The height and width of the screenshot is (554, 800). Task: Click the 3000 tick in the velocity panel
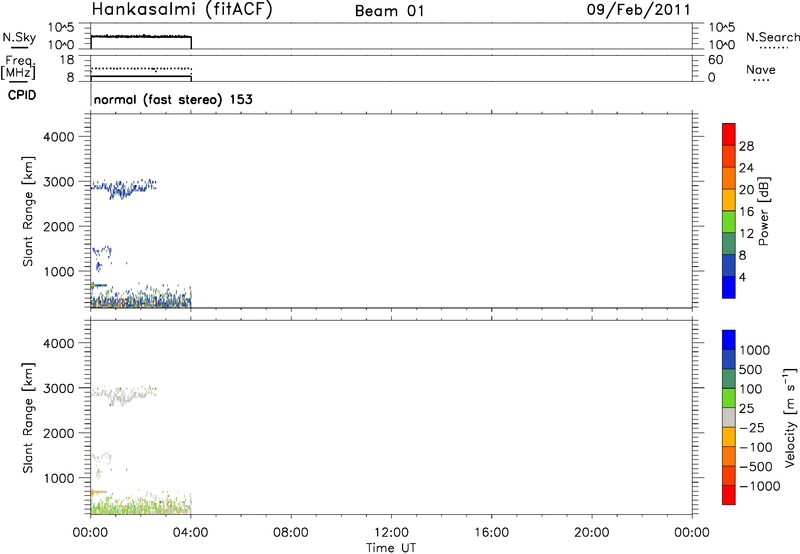[x=59, y=388]
